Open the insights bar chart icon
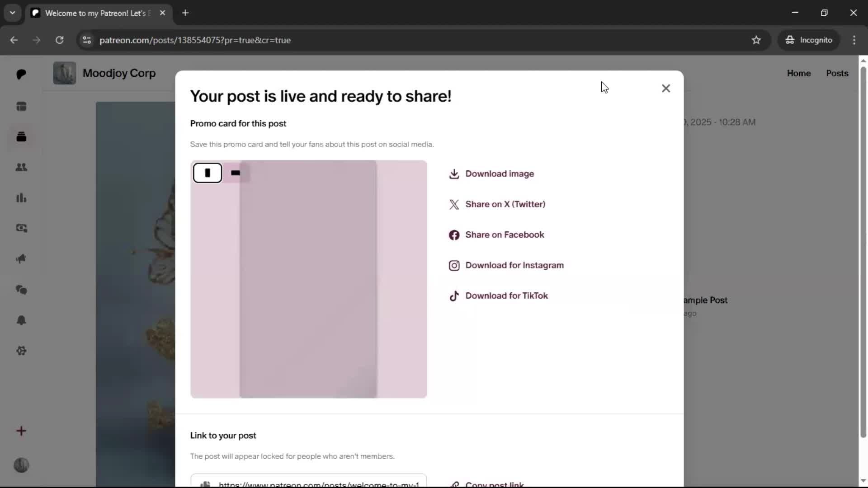 pos(21,198)
